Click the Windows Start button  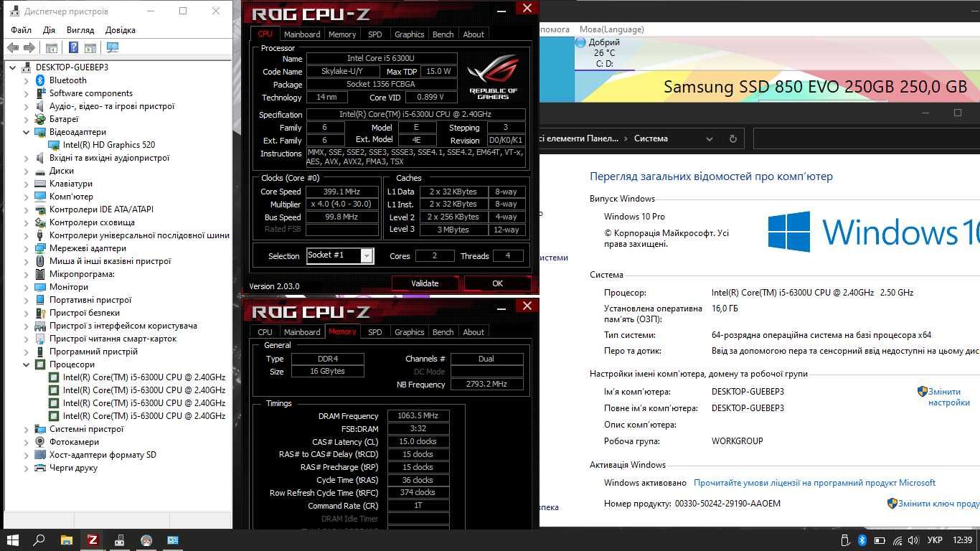pos(12,540)
